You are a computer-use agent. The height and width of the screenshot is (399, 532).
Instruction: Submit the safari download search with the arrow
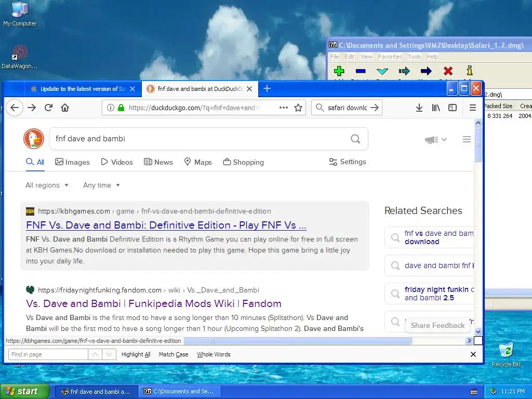point(375,108)
